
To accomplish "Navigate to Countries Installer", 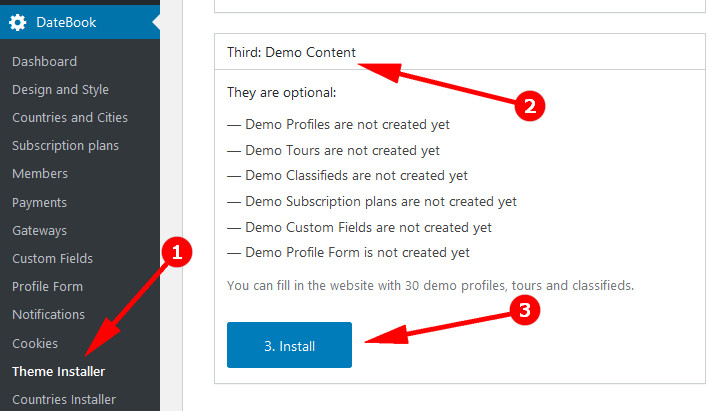I will (x=64, y=399).
